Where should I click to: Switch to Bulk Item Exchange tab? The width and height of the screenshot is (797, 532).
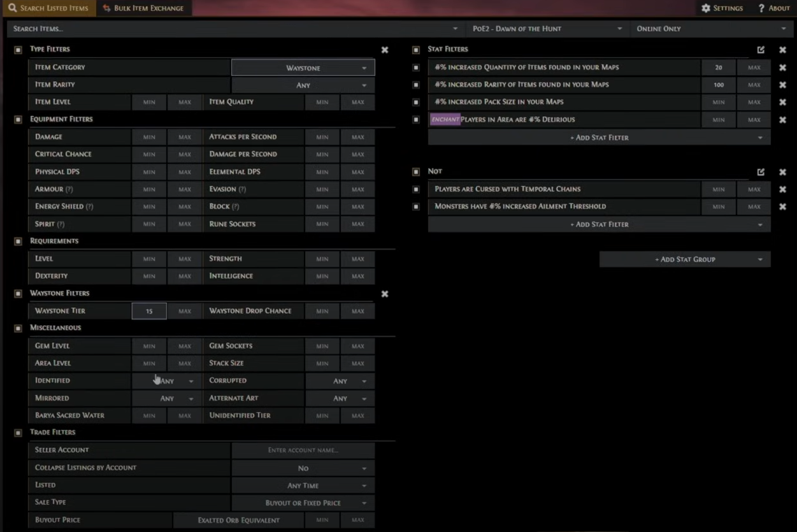pos(143,8)
